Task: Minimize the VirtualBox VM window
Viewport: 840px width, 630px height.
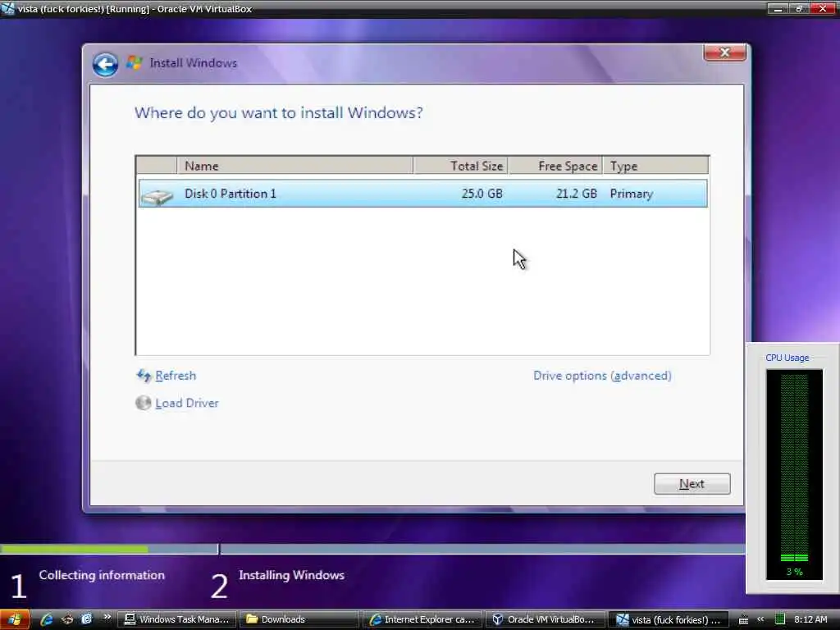Action: click(778, 8)
